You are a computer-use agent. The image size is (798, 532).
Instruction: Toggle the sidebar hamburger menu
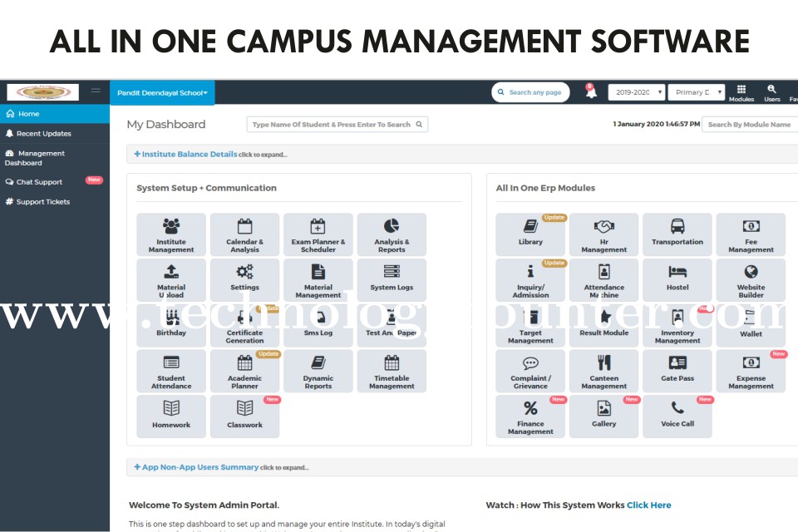96,91
